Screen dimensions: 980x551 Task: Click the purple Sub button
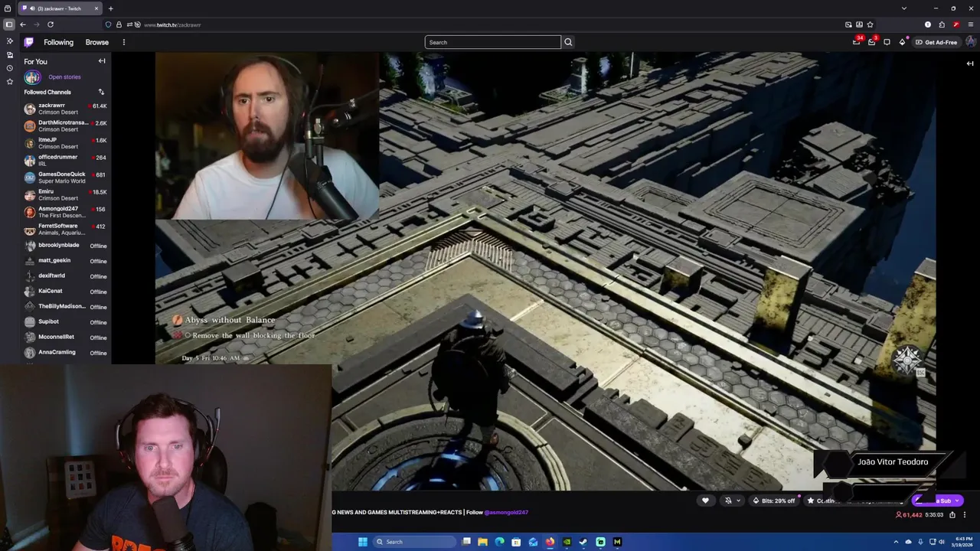point(937,500)
